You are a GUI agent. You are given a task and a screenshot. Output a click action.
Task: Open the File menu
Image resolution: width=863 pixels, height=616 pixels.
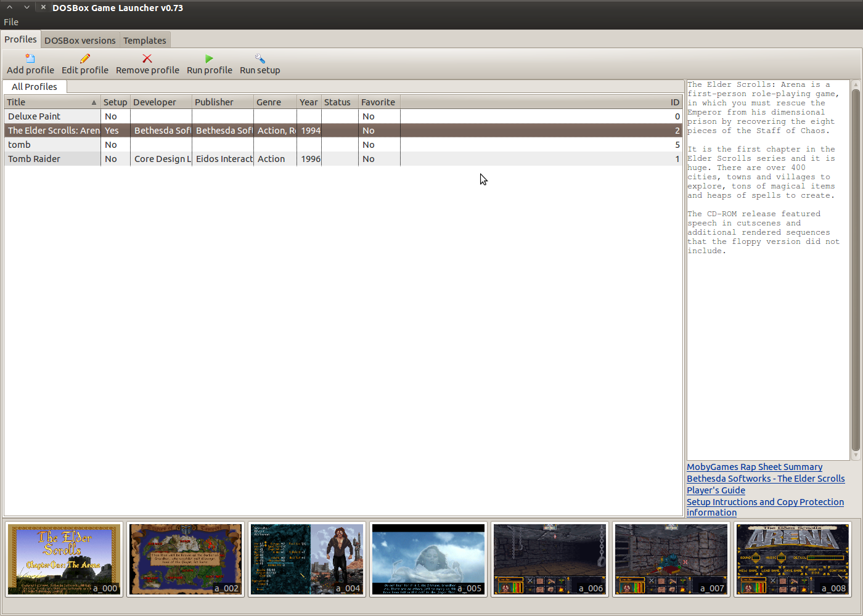coord(11,22)
